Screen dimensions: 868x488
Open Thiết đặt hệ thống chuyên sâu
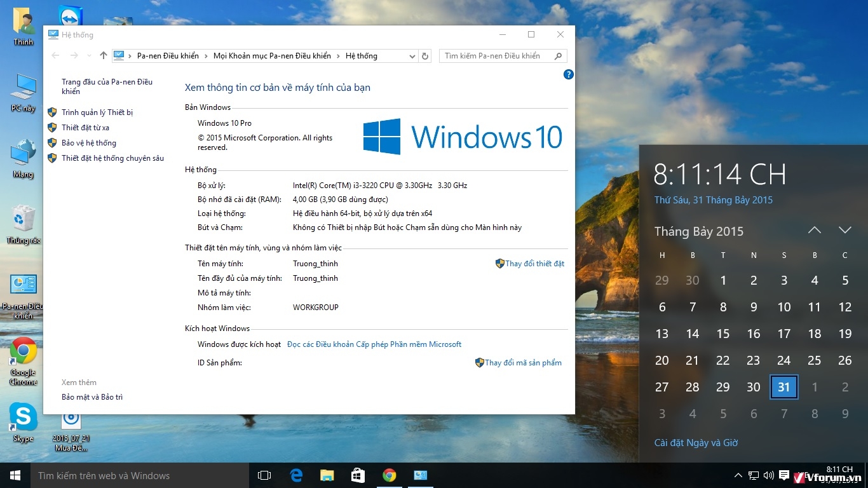(x=112, y=158)
